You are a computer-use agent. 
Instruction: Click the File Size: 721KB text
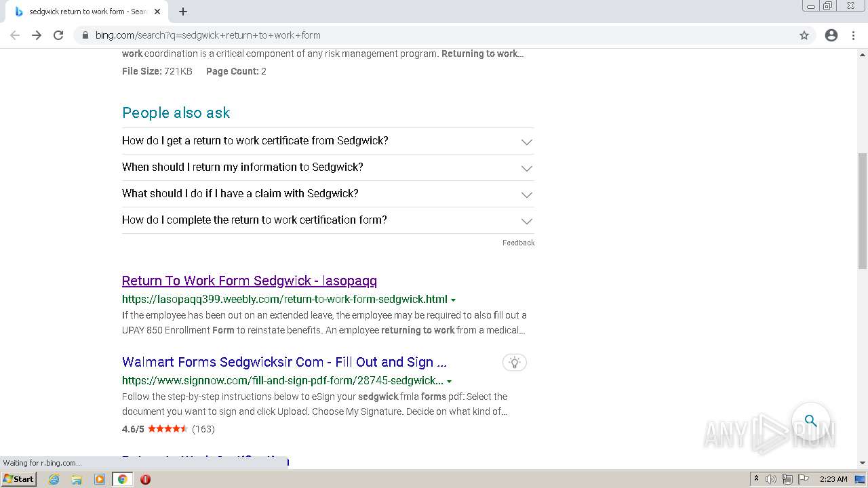pos(157,71)
